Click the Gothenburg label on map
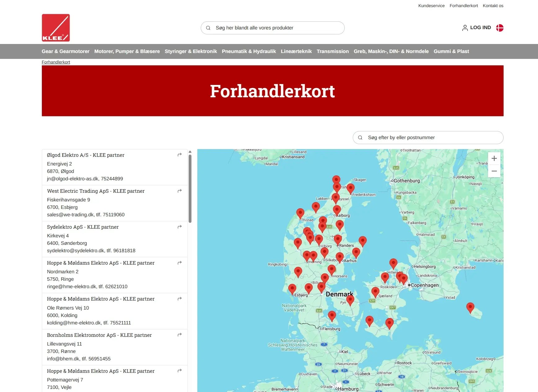The width and height of the screenshot is (538, 392). [406, 181]
